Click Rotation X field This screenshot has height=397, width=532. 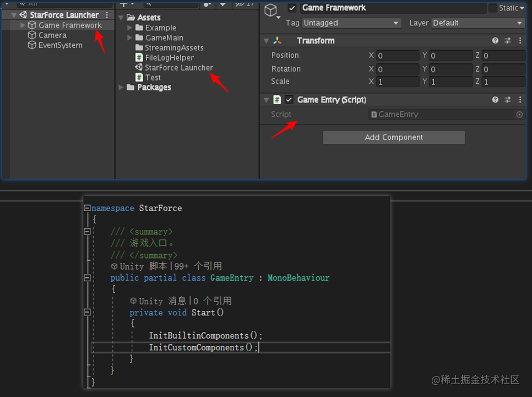tap(397, 69)
